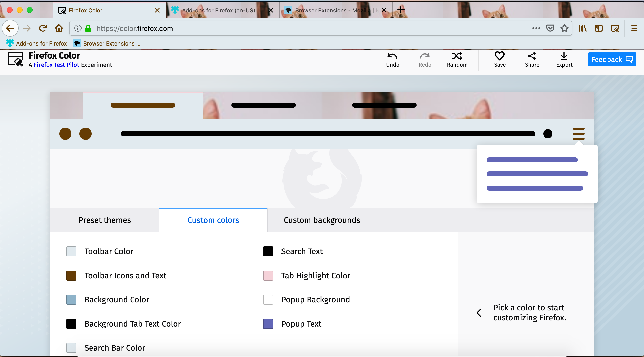644x357 pixels.
Task: Click the browser Forward arrow button
Action: click(27, 28)
